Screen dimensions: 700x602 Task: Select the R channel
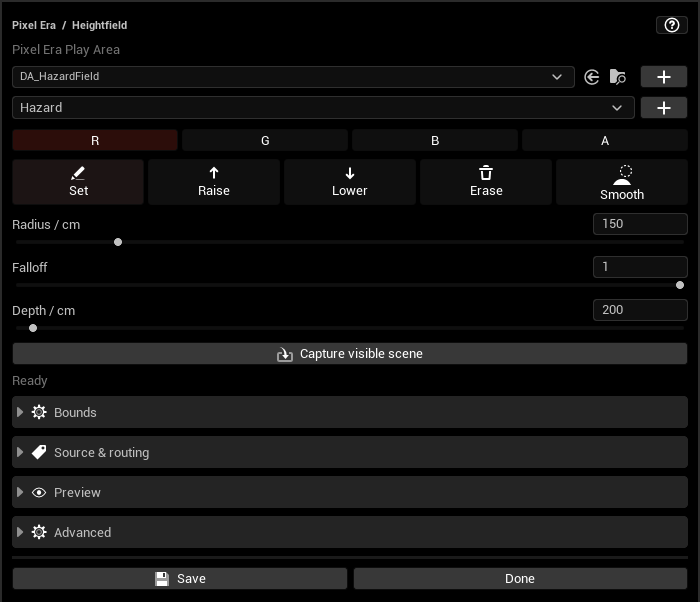click(x=95, y=141)
